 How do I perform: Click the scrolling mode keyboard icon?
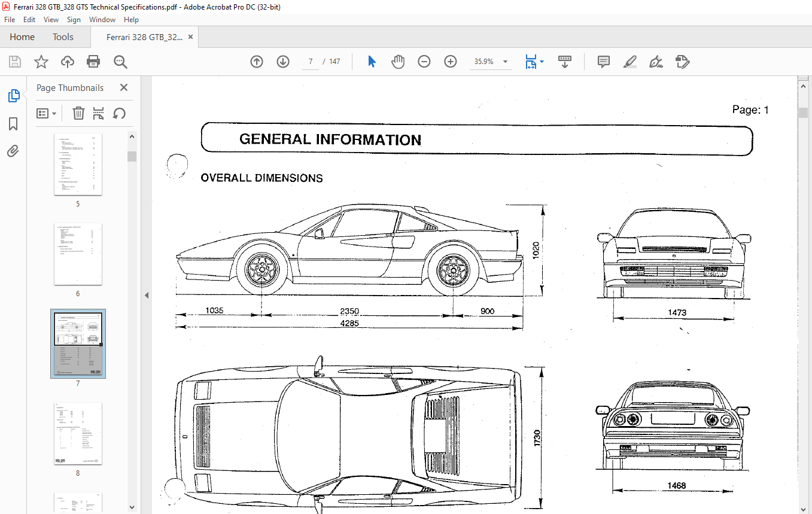565,62
